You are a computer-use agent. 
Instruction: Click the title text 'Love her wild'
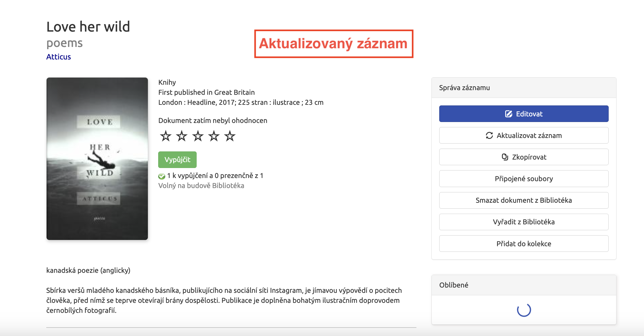point(88,27)
